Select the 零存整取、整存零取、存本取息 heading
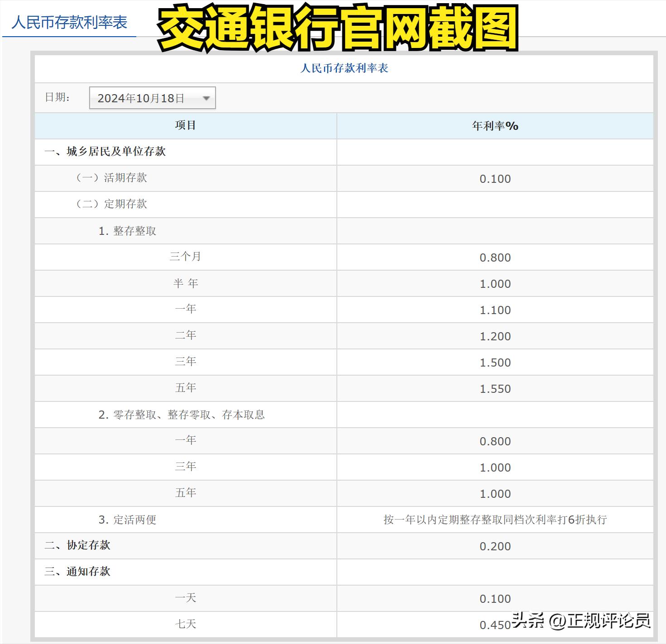Viewport: 666px width, 644px height. click(x=182, y=415)
